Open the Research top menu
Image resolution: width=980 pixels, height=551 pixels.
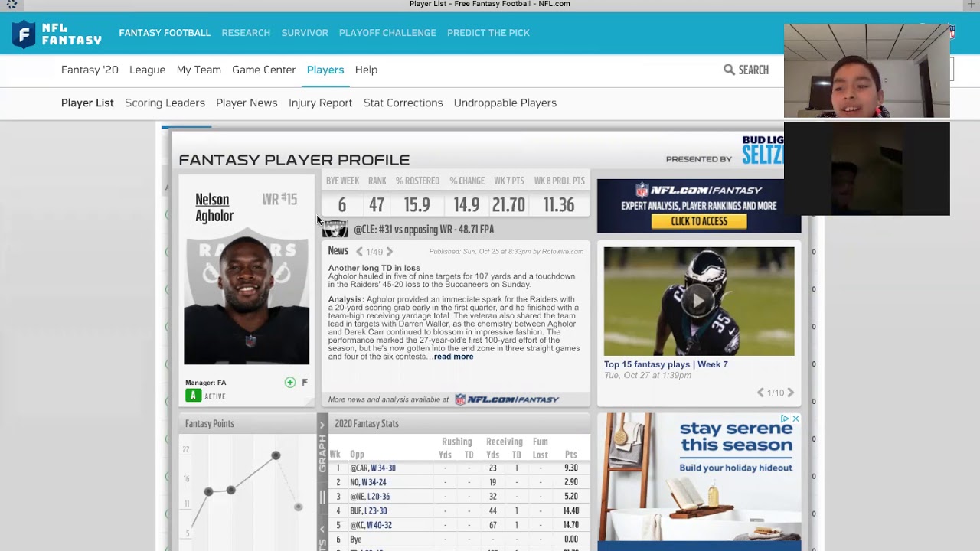(246, 33)
